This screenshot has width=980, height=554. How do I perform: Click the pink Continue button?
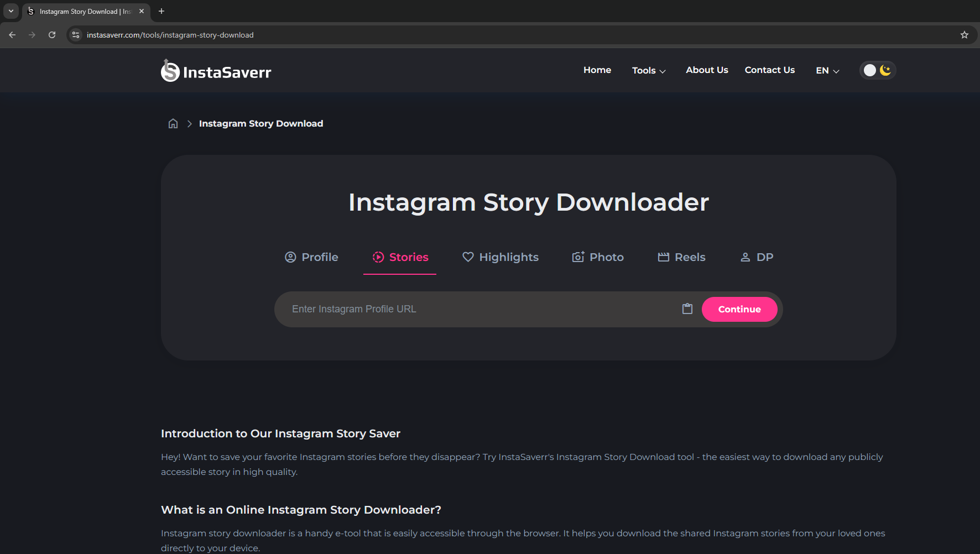(x=739, y=309)
